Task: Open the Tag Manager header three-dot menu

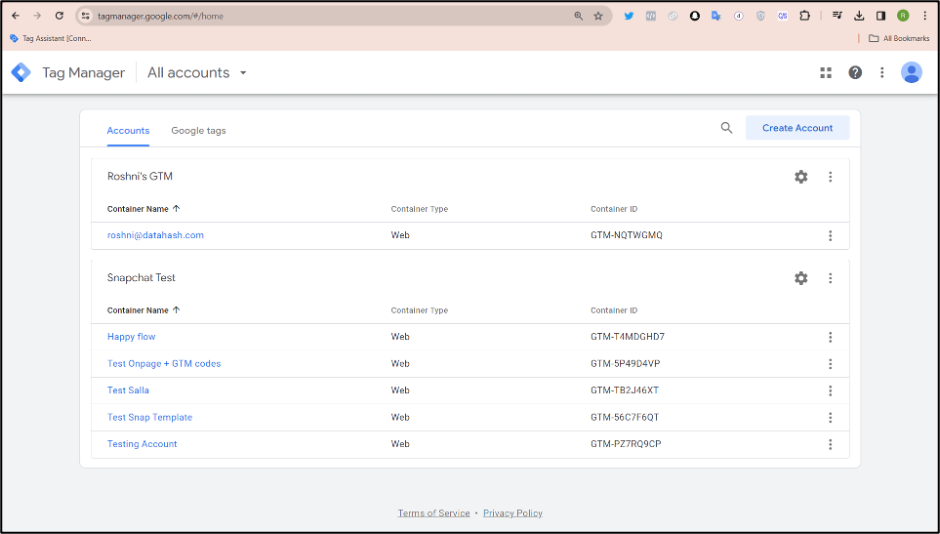Action: click(x=882, y=73)
